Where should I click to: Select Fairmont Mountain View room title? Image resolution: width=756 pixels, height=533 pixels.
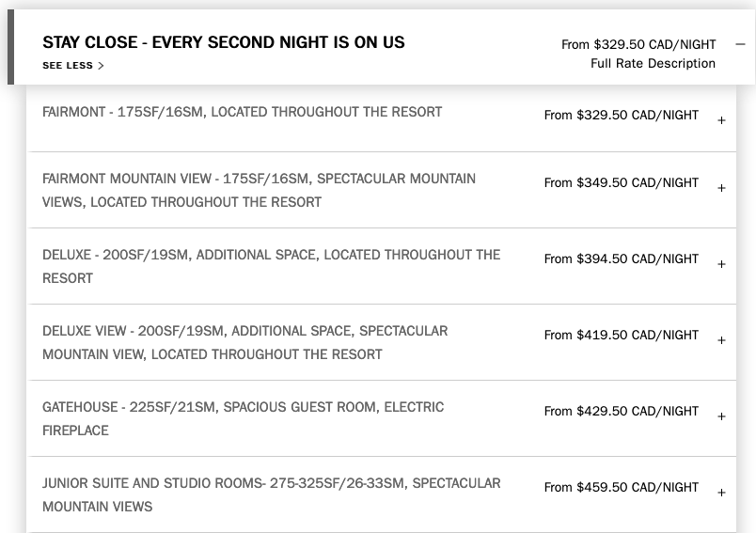pyautogui.click(x=259, y=190)
